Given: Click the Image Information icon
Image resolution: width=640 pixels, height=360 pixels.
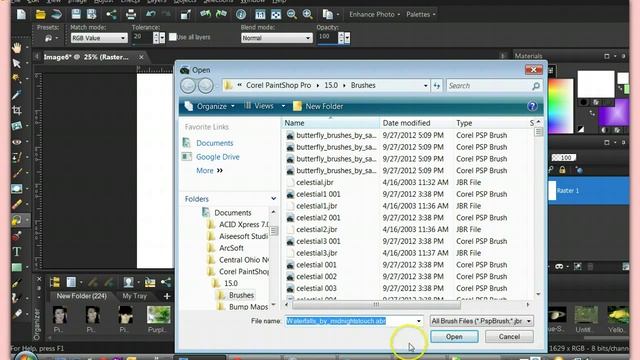Looking at the screenshot, I should pyautogui.click(x=241, y=14).
